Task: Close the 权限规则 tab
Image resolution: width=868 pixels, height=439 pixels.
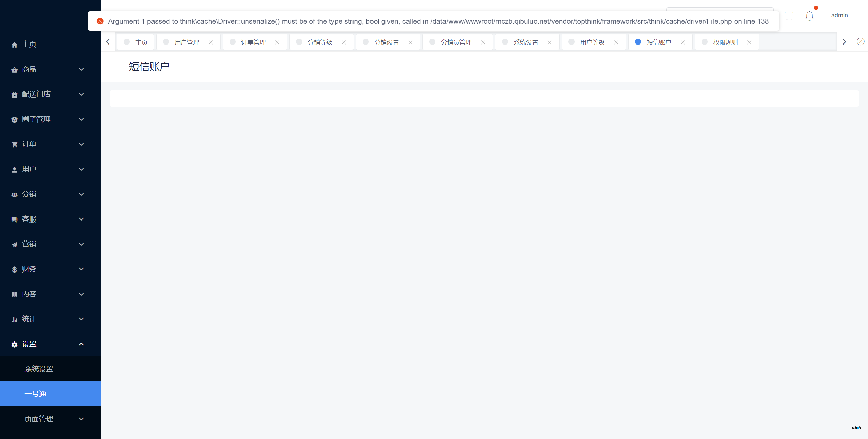Action: (749, 42)
